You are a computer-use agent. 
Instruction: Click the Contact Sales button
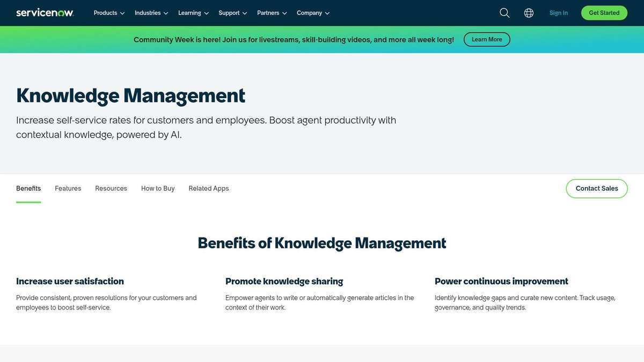tap(596, 189)
